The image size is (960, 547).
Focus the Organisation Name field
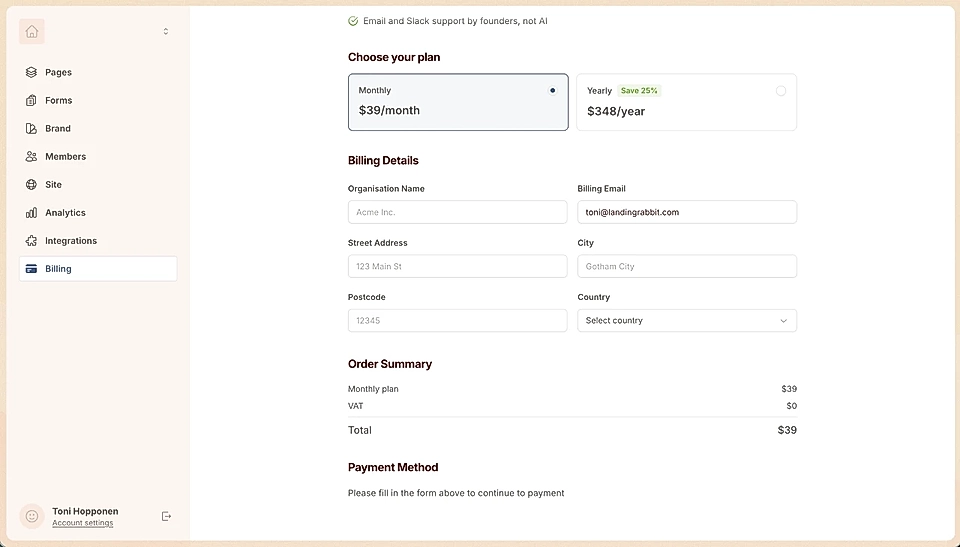[457, 212]
